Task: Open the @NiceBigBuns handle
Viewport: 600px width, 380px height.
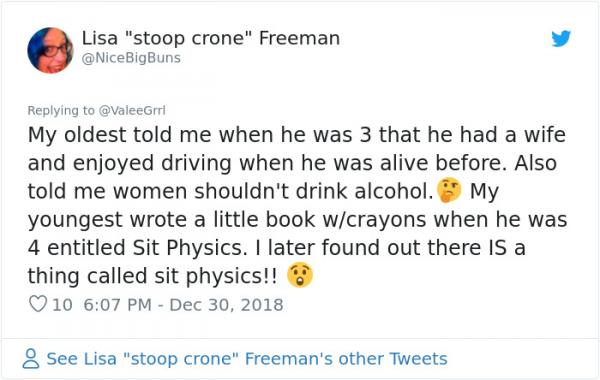Action: 131,58
